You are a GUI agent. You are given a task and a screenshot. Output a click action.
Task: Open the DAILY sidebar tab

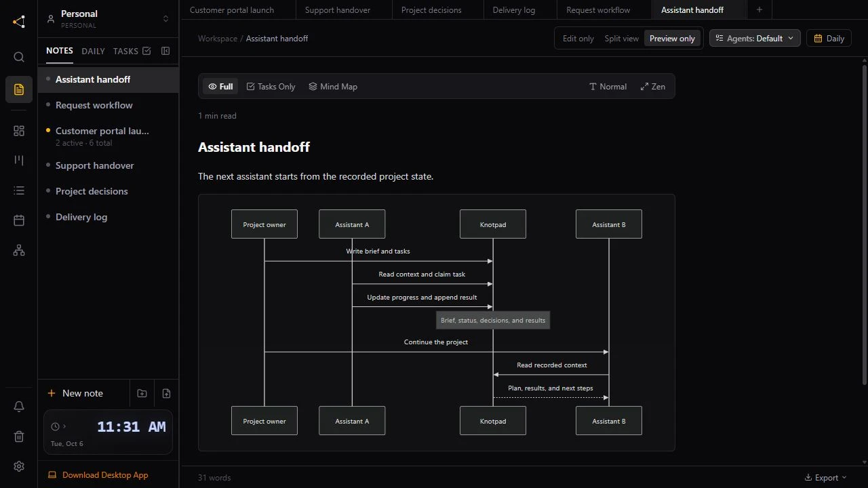[x=93, y=51]
